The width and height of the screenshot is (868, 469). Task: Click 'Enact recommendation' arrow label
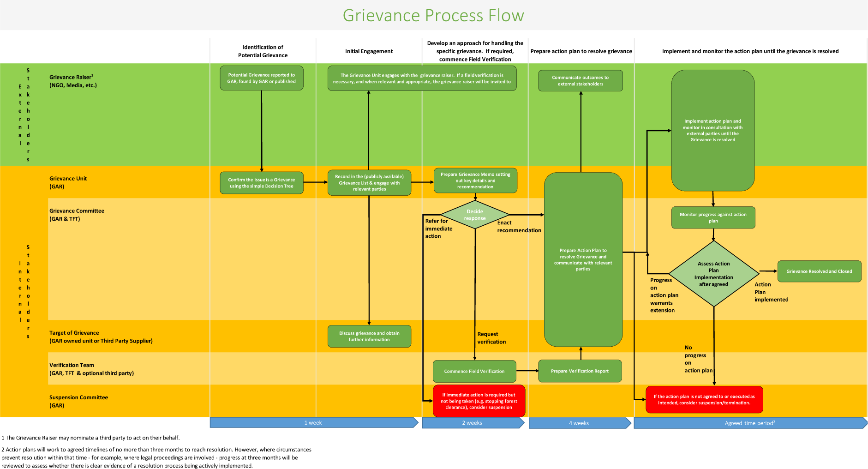pos(519,226)
